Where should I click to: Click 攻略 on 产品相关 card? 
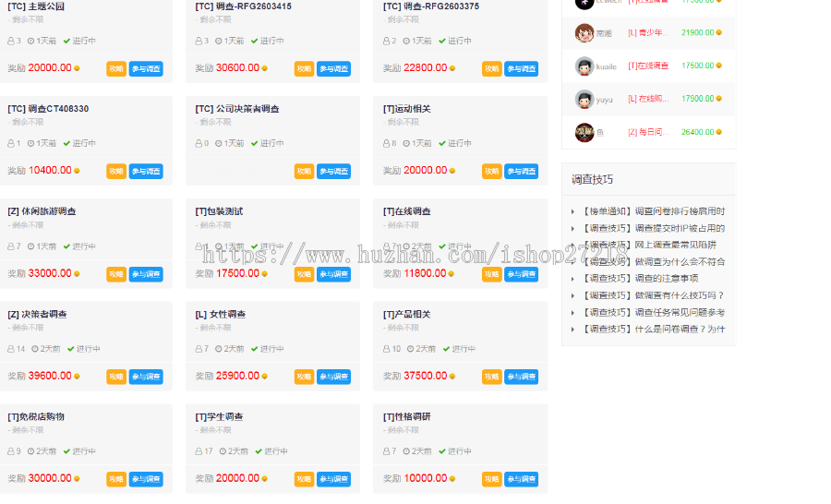tap(492, 377)
